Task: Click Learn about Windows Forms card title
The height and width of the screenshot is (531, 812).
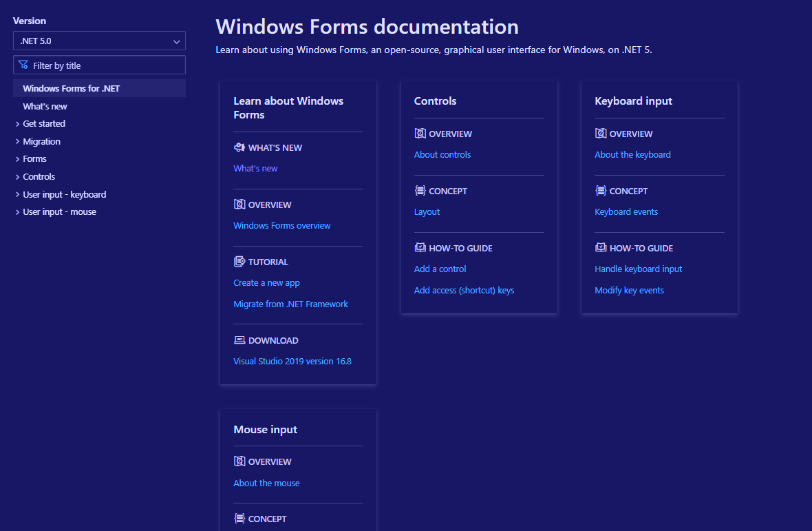Action: pyautogui.click(x=288, y=107)
